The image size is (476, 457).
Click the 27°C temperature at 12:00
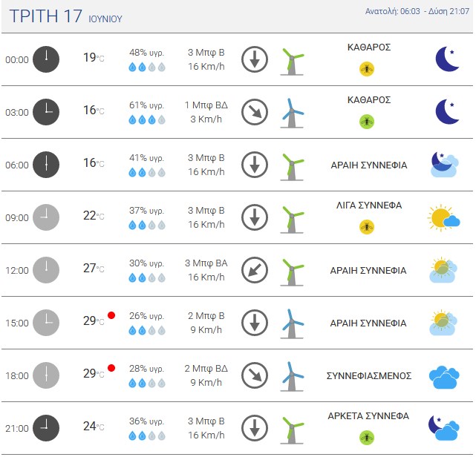pos(94,269)
